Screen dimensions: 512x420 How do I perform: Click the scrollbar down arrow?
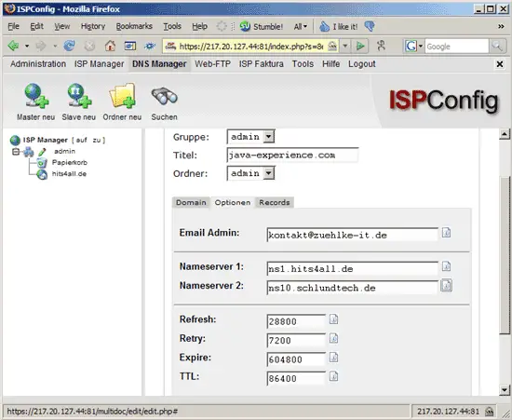[x=505, y=389]
